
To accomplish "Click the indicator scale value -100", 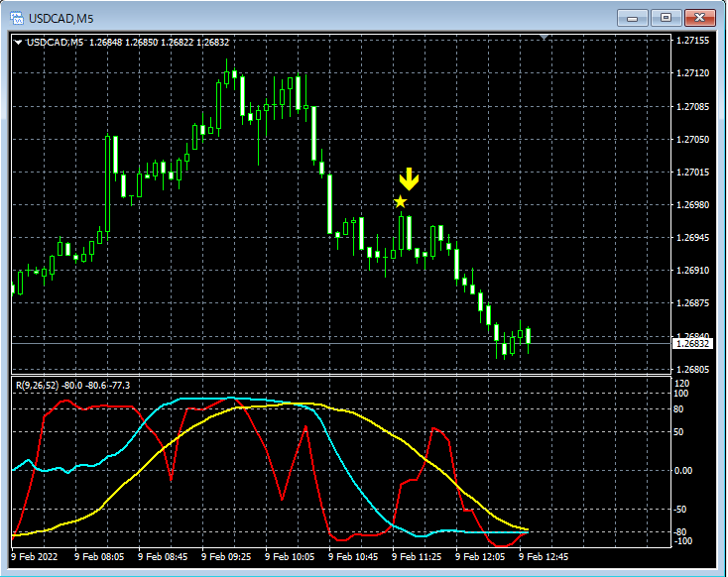I will click(x=682, y=541).
